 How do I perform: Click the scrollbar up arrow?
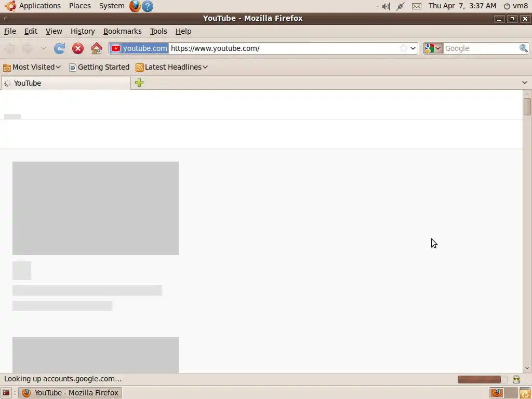point(527,94)
